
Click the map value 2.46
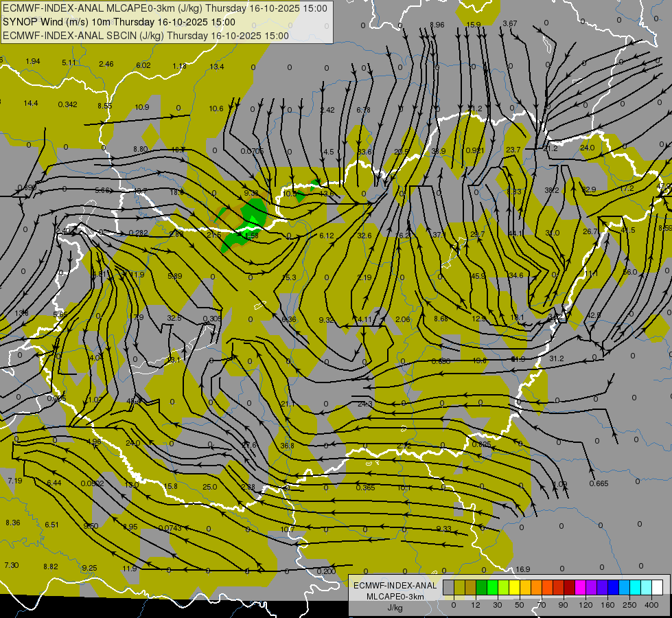(106, 64)
